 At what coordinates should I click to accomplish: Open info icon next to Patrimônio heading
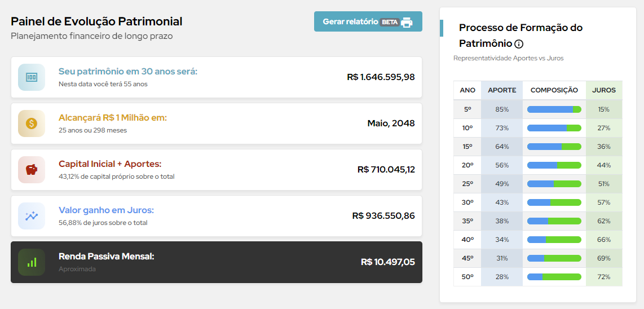[519, 44]
